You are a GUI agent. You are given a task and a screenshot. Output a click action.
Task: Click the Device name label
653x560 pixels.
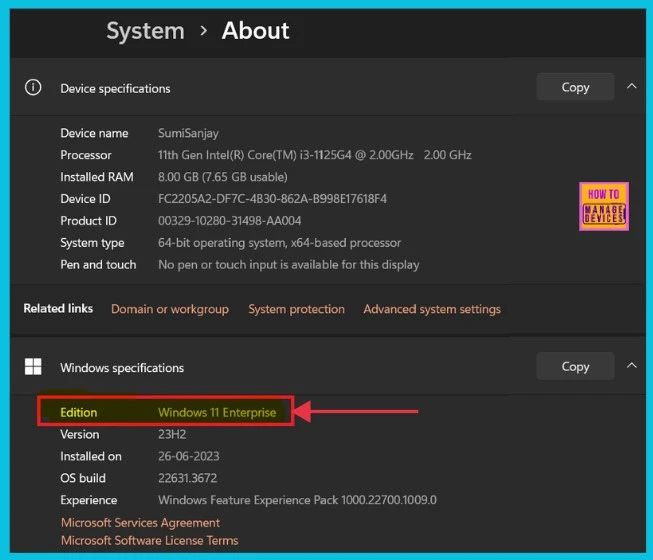pyautogui.click(x=94, y=133)
